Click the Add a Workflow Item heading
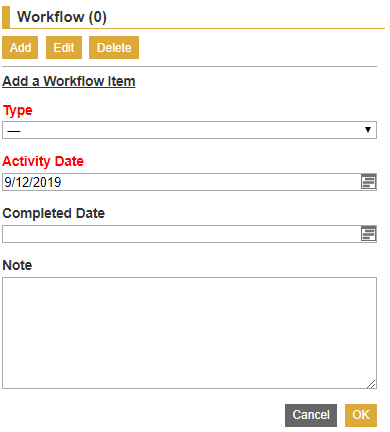 pos(69,81)
